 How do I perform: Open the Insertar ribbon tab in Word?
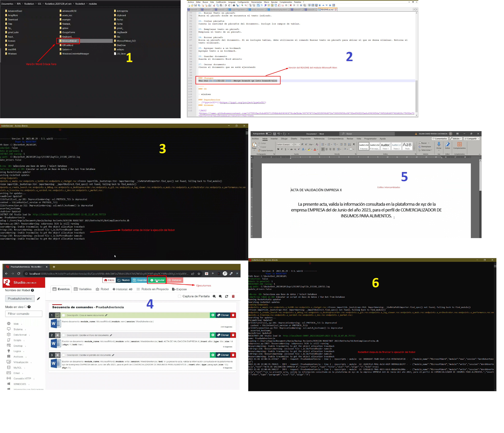coord(274,139)
